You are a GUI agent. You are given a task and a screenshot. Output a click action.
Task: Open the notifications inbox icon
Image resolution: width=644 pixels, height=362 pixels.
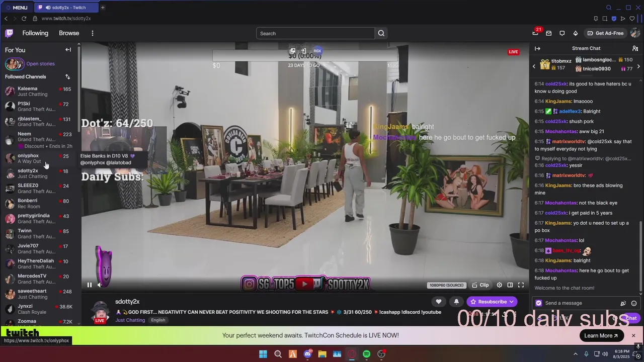[549, 33]
